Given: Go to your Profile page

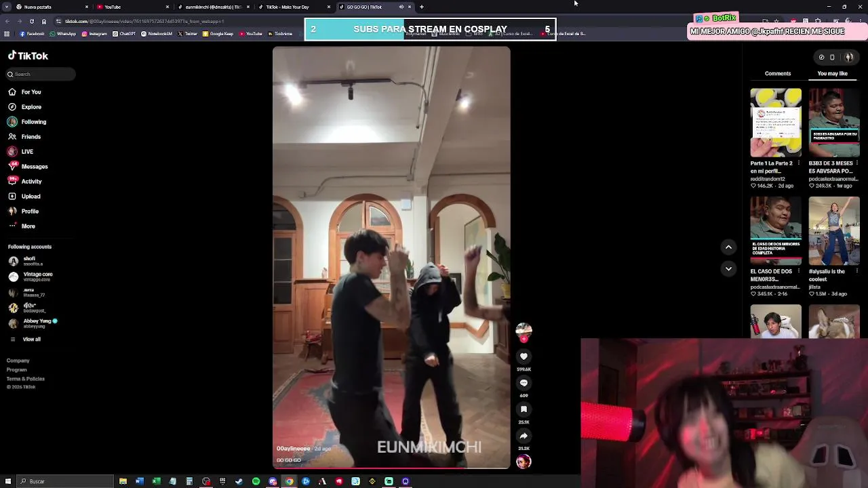Looking at the screenshot, I should (24, 211).
